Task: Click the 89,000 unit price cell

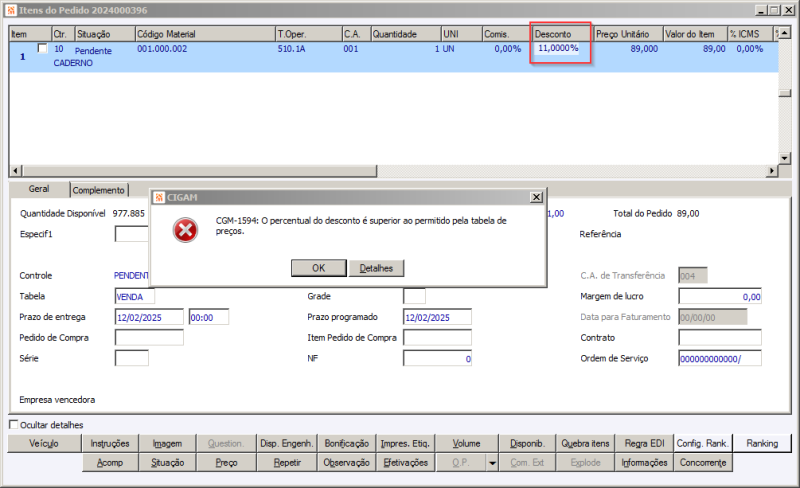Action: (x=644, y=48)
